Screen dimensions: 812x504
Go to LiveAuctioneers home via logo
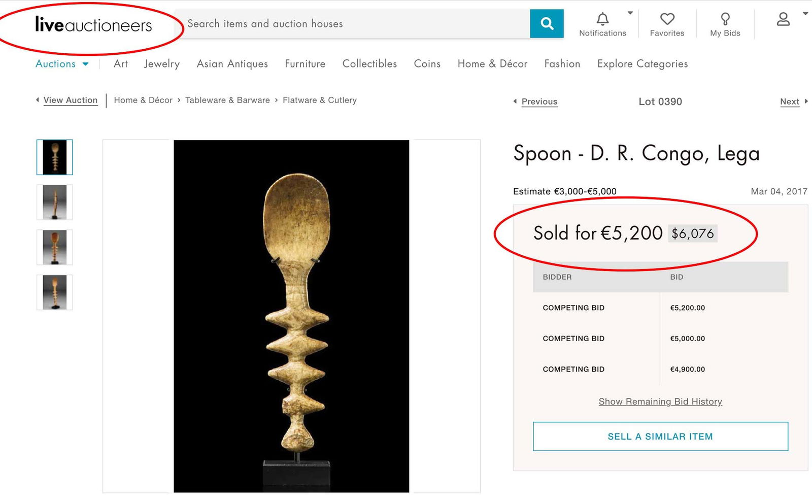pyautogui.click(x=93, y=24)
